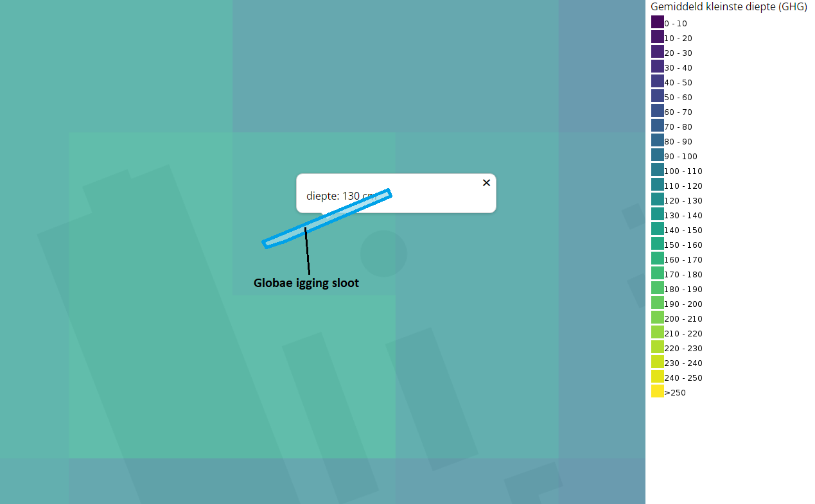Click the legend title Gemiddeld kleinste diepte (GHG)
815x504 pixels.
coord(729,6)
